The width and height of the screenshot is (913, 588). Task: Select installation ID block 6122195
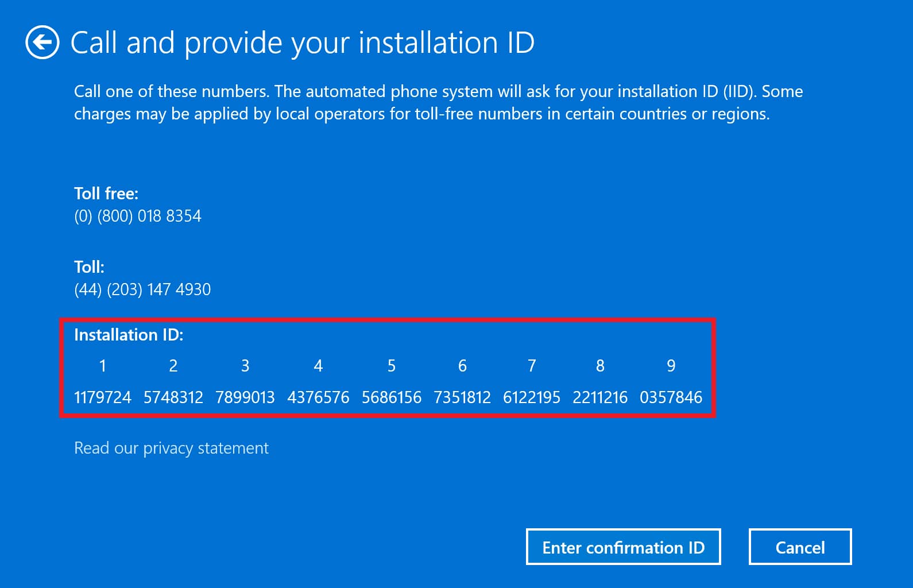pos(532,397)
